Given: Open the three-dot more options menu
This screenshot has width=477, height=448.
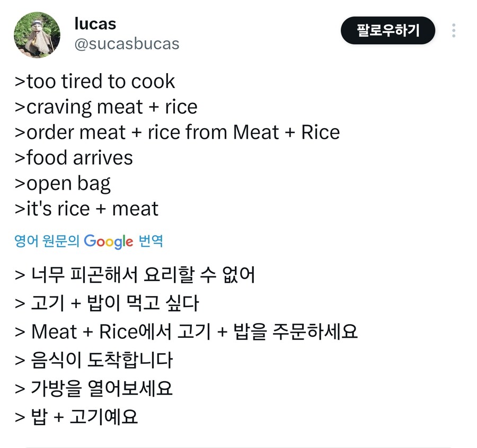Looking at the screenshot, I should click(x=454, y=31).
